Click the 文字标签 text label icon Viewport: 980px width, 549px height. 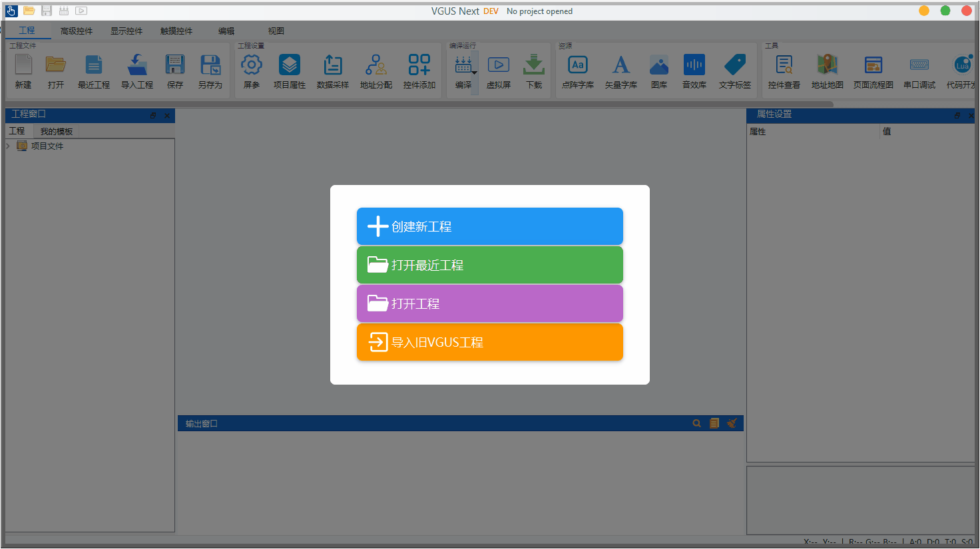735,65
